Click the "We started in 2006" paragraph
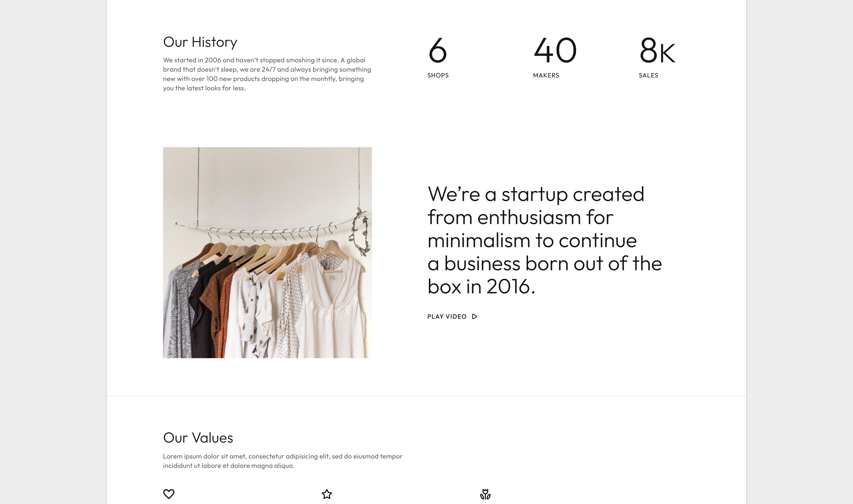853x504 pixels. [x=267, y=74]
